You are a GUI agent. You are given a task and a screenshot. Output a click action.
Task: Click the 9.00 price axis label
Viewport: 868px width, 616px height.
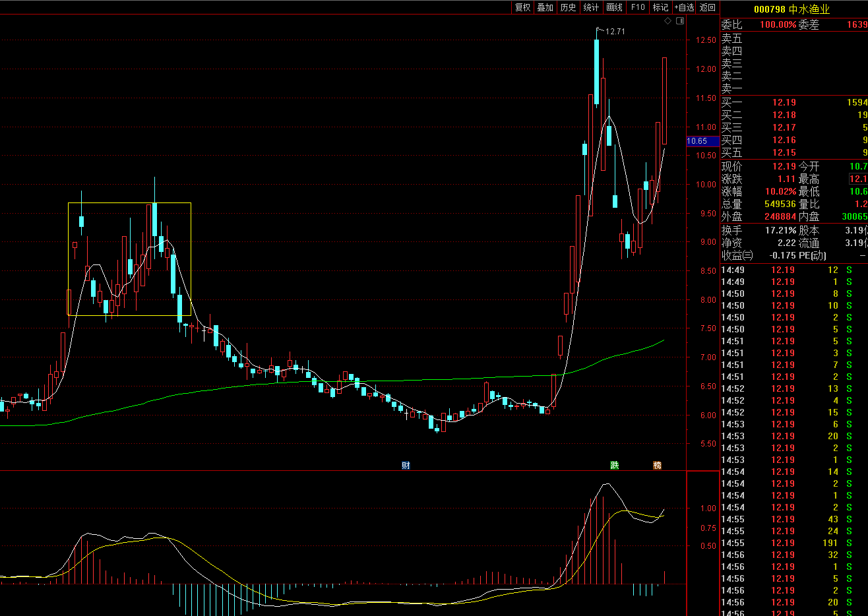click(x=707, y=242)
